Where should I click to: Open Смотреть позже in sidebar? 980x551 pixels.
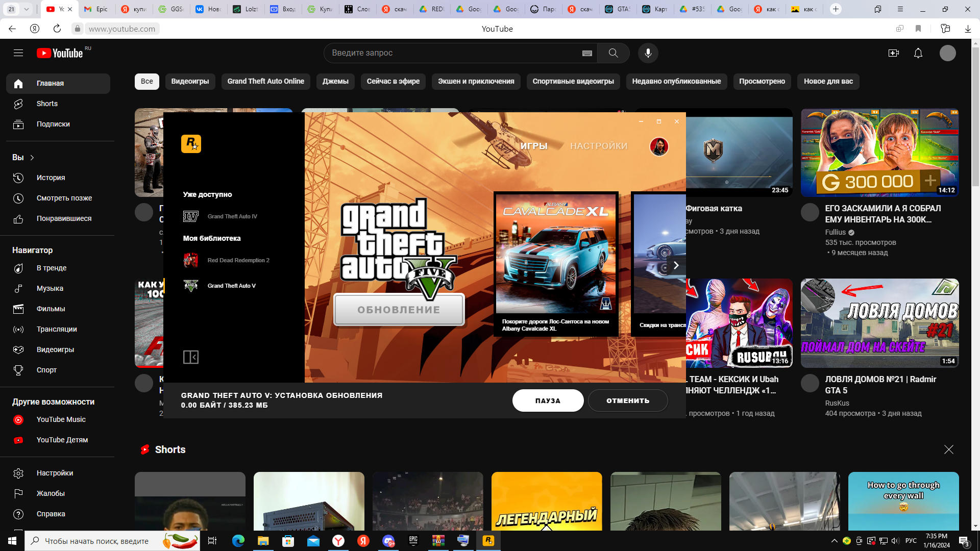58,198
